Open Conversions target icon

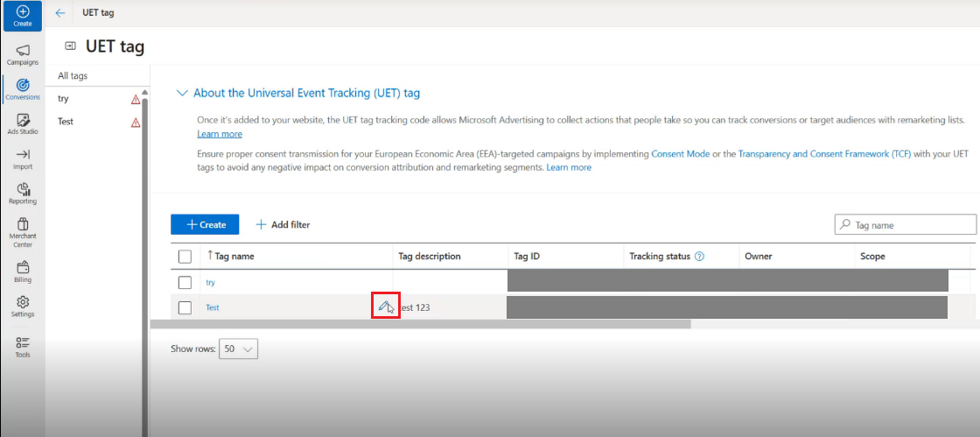[x=23, y=84]
